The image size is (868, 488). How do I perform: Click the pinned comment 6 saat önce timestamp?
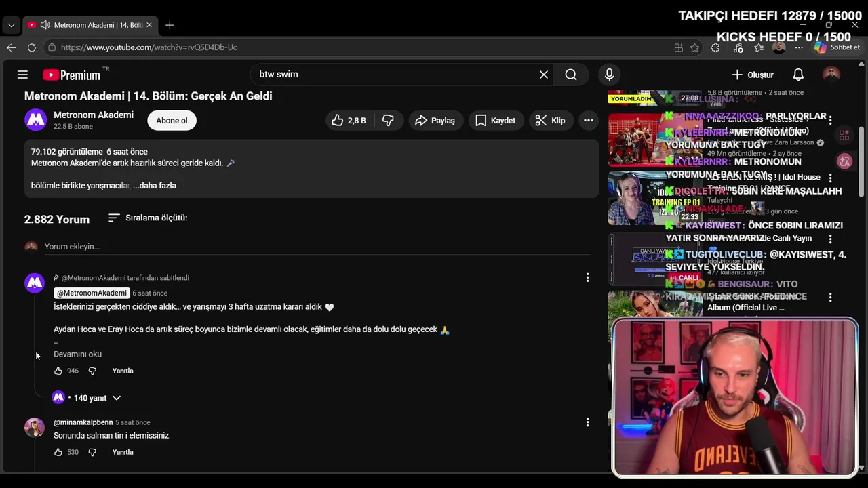(x=150, y=293)
